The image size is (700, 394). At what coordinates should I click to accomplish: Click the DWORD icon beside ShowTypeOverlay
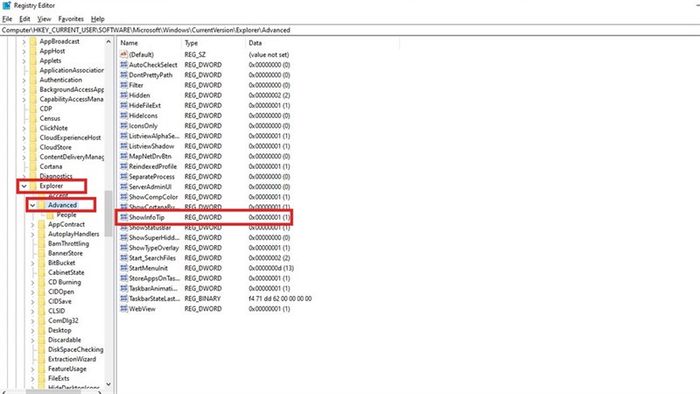124,248
